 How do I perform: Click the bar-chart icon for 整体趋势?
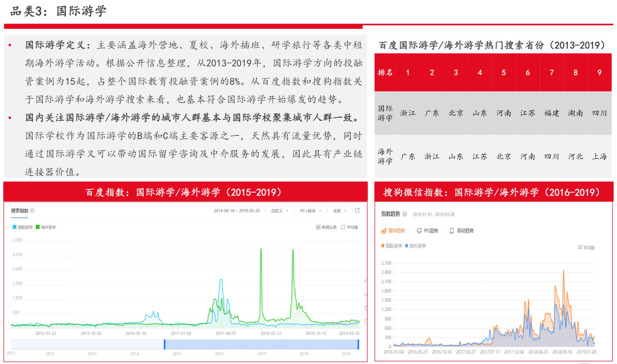click(x=383, y=231)
